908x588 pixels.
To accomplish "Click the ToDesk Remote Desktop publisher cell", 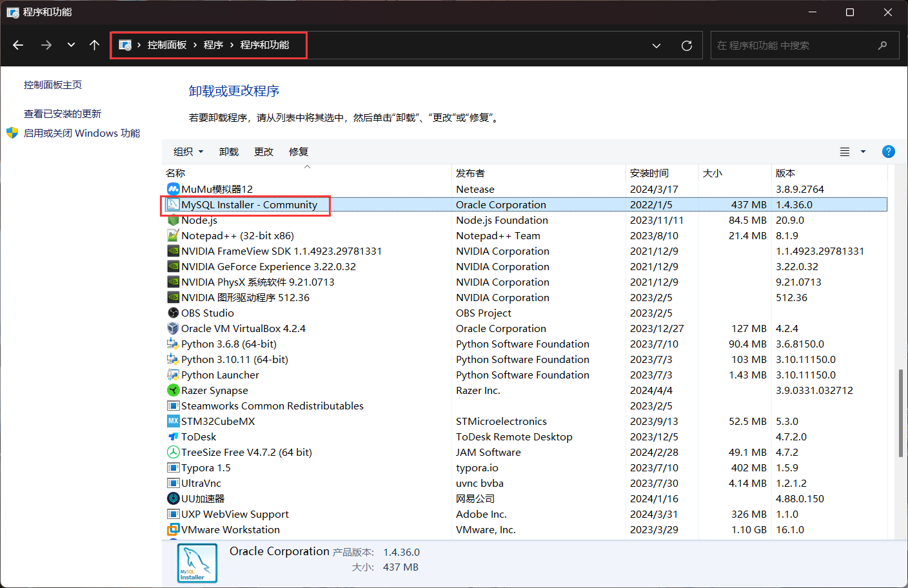I will tap(514, 437).
